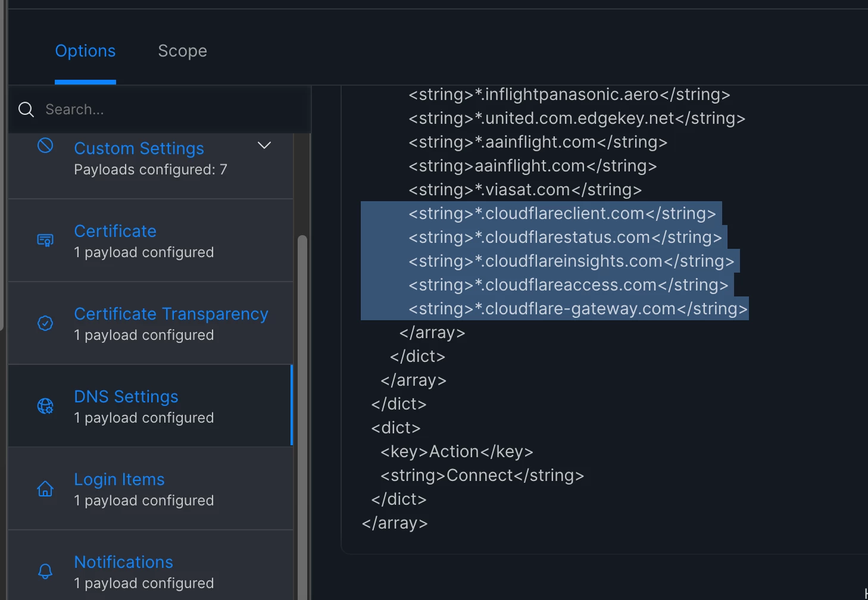The image size is (868, 600).
Task: Click the *.viasat.com string line
Action: coord(525,190)
